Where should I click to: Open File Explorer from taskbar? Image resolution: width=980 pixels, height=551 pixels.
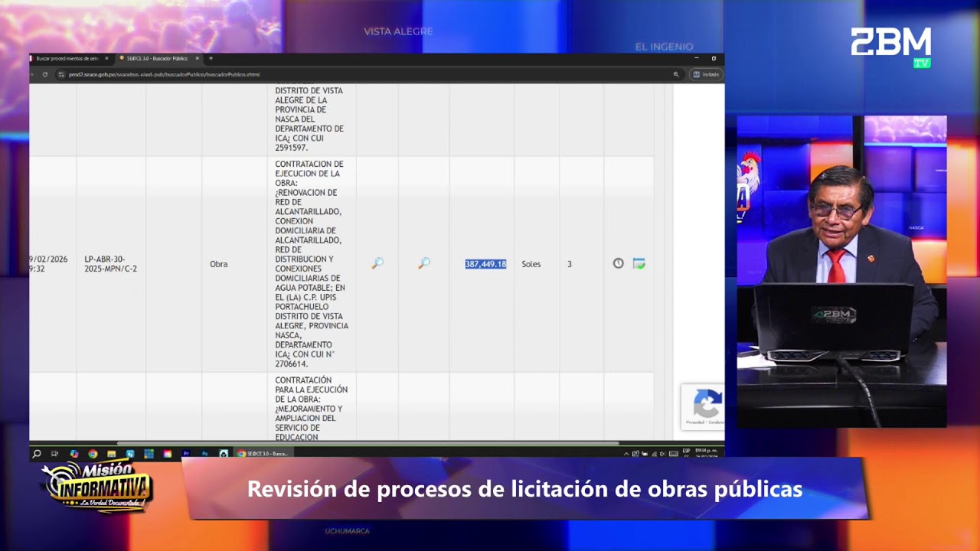[x=111, y=454]
